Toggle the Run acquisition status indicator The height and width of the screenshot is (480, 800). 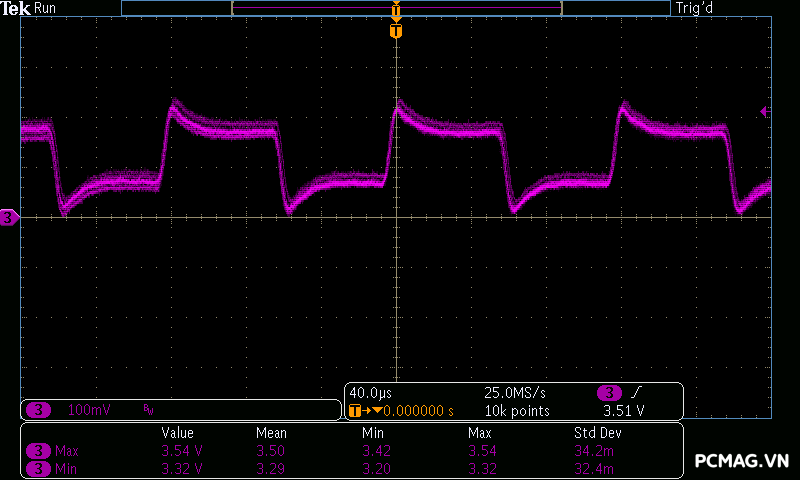click(46, 8)
